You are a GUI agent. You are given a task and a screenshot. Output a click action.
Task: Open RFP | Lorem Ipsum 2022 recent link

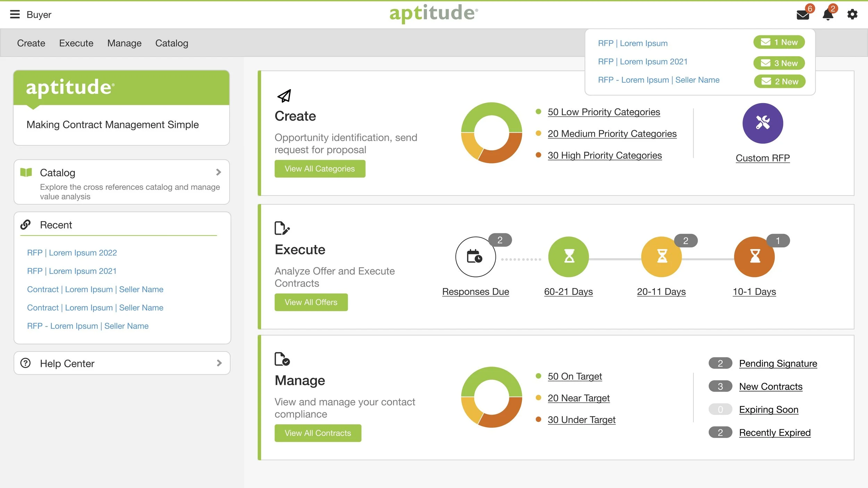pyautogui.click(x=72, y=253)
